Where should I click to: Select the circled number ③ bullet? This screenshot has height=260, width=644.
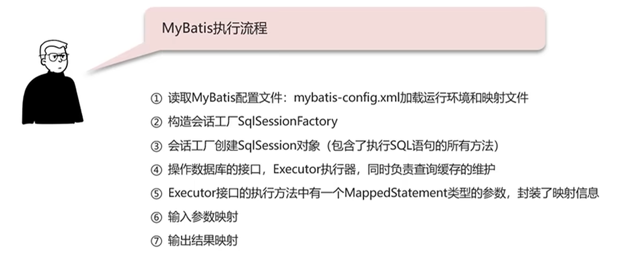(x=155, y=146)
